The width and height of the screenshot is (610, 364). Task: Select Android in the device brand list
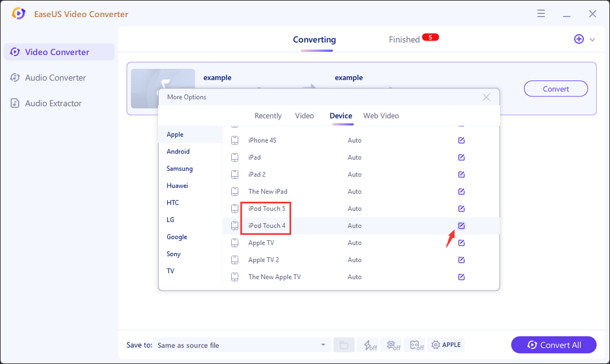[x=178, y=151]
